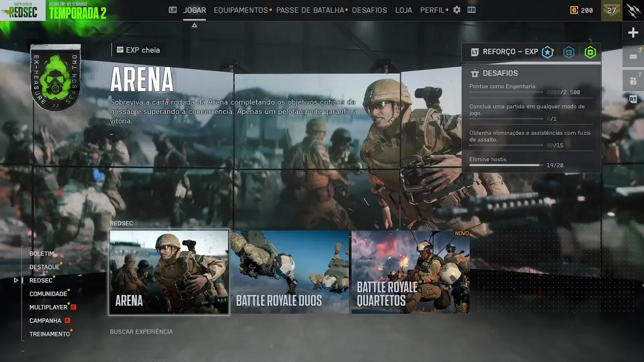Select Destaque in the side menu
This screenshot has width=644, height=362.
(44, 267)
